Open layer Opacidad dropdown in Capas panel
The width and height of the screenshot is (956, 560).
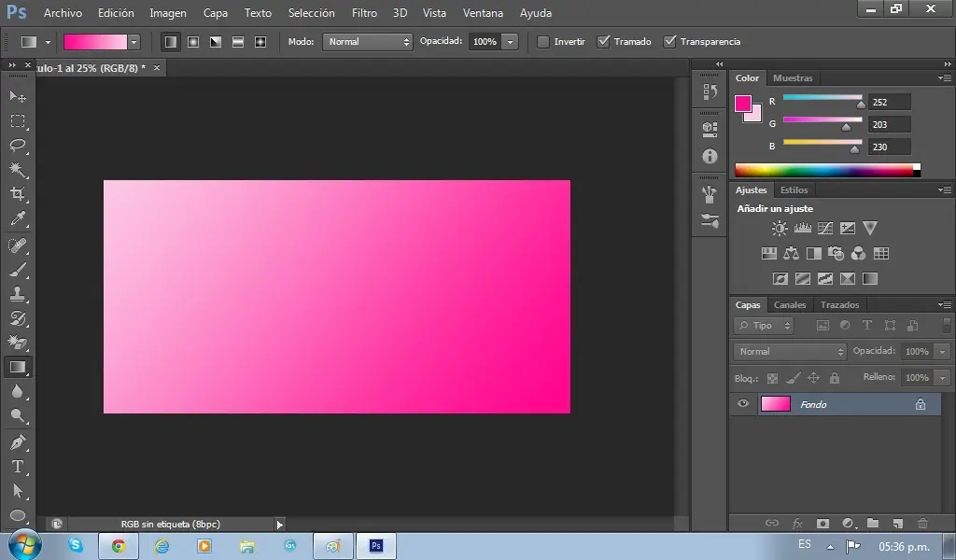click(x=943, y=352)
